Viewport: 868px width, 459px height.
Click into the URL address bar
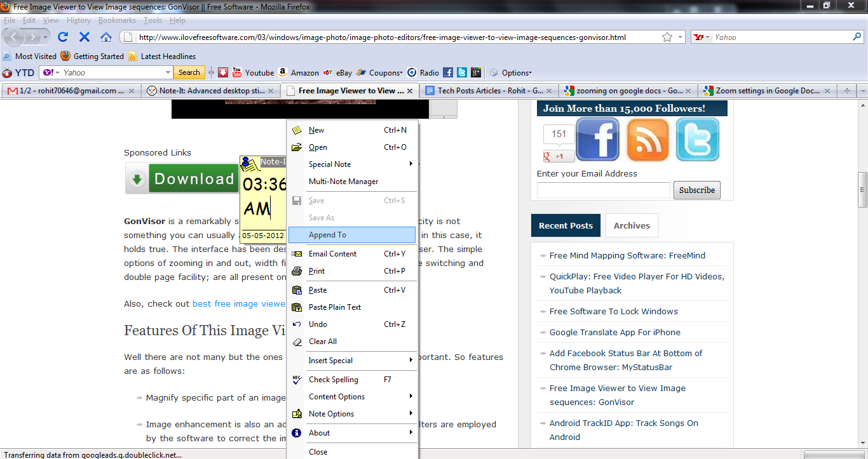coord(397,37)
